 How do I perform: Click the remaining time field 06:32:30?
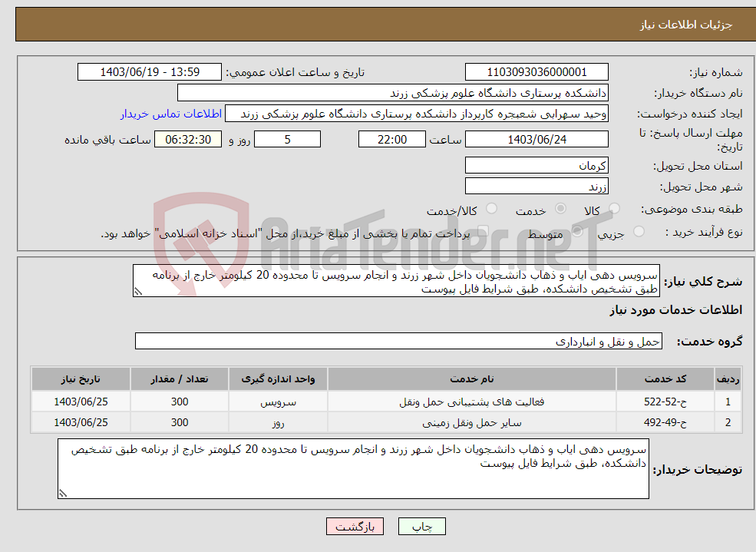click(x=188, y=139)
